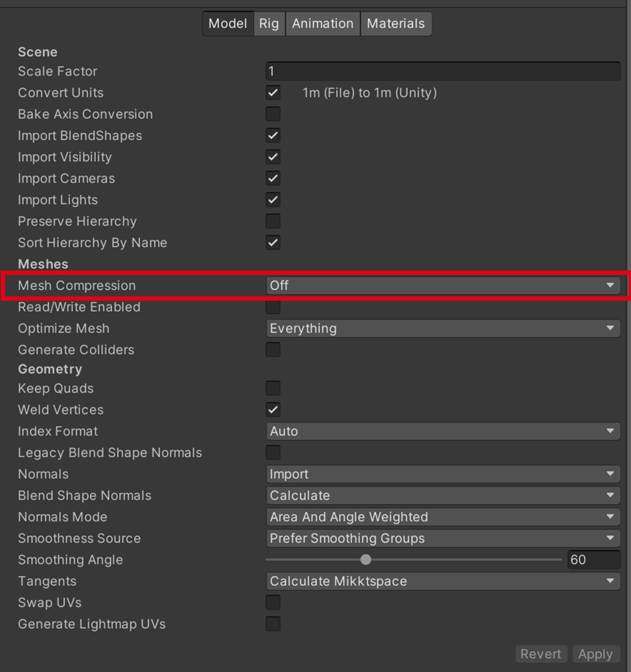The height and width of the screenshot is (672, 631).
Task: Switch to the Rig tab
Action: coord(269,24)
